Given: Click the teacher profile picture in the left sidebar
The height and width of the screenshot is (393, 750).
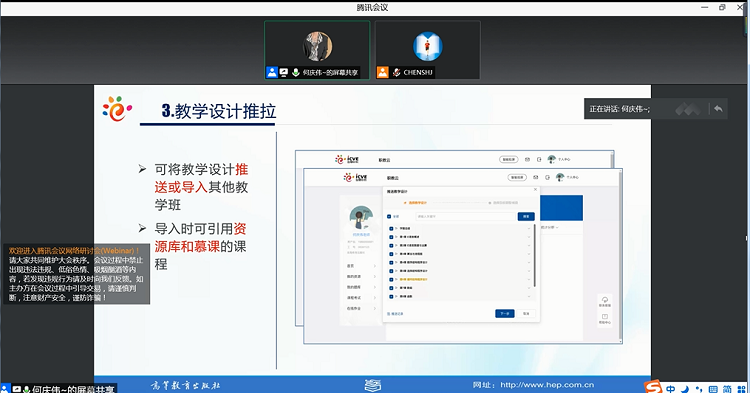Looking at the screenshot, I should tap(361, 218).
